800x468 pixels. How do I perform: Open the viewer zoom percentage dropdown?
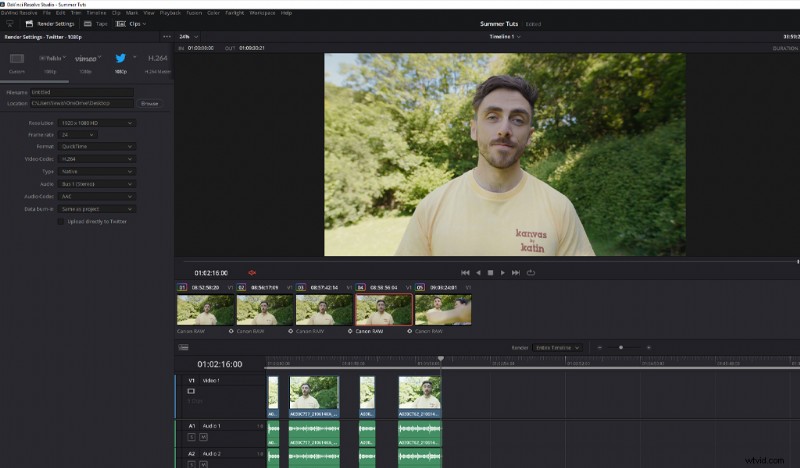point(188,37)
